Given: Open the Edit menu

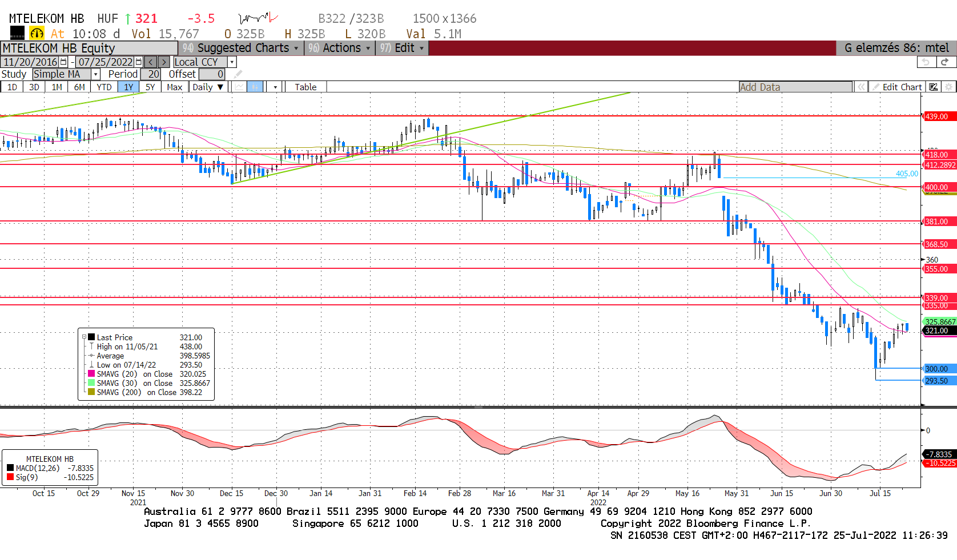Looking at the screenshot, I should point(402,48).
